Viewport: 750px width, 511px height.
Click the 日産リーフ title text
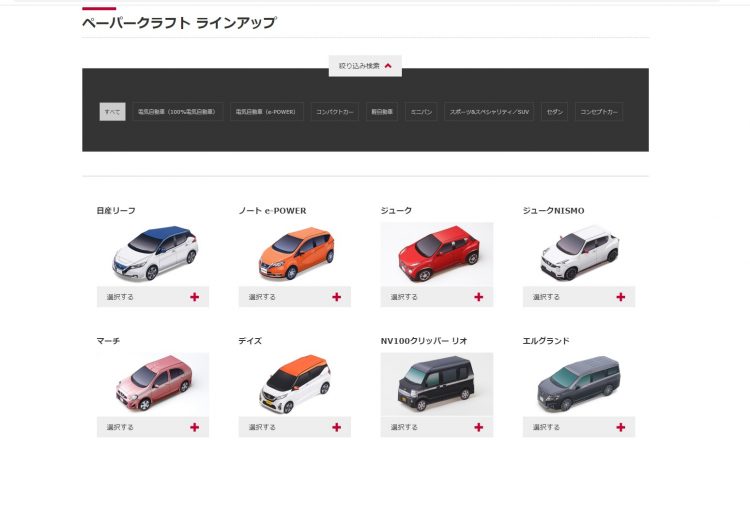click(116, 211)
